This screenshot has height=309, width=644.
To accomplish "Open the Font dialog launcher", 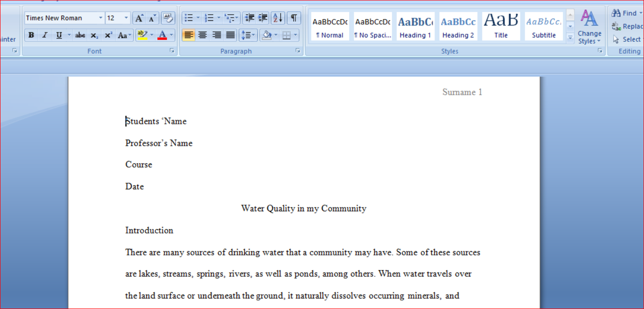I will click(x=172, y=50).
